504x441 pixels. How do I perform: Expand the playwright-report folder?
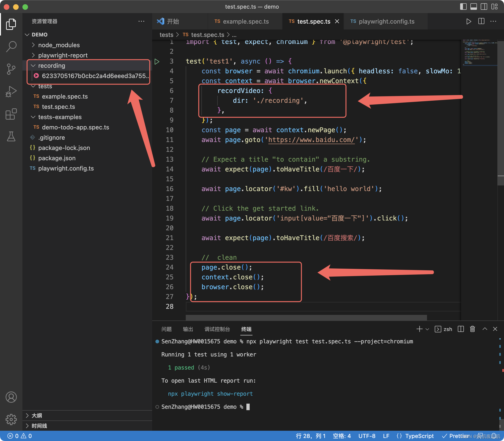(87, 55)
